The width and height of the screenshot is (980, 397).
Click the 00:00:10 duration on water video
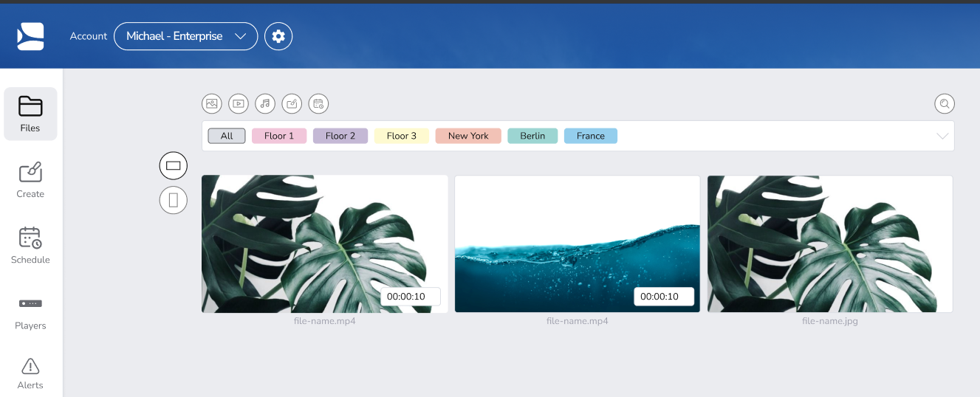(x=664, y=297)
